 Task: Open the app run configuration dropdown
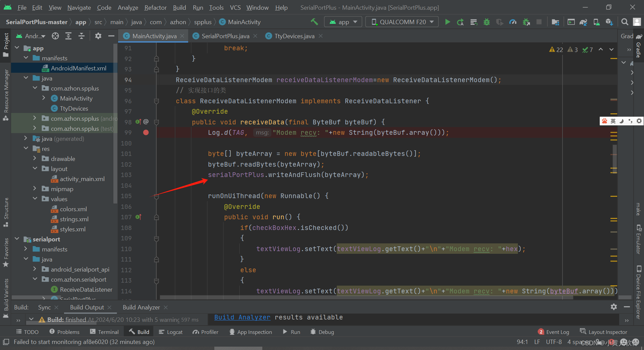[x=343, y=21]
